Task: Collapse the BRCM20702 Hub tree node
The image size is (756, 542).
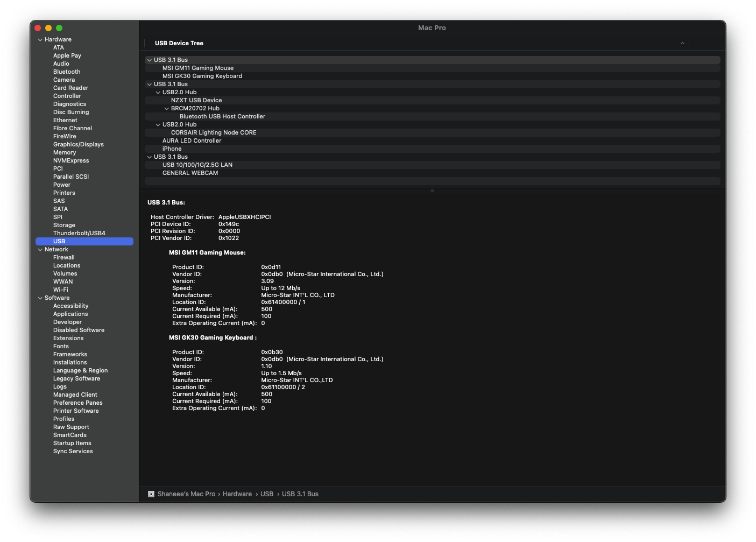Action: (x=167, y=109)
